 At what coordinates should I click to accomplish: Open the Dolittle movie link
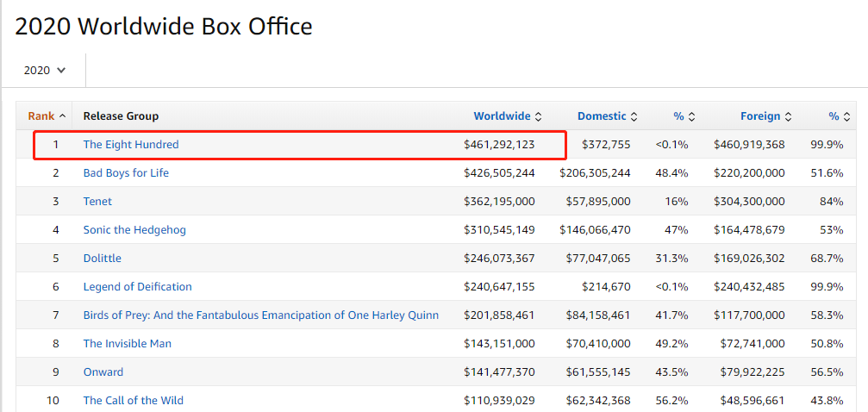[103, 258]
